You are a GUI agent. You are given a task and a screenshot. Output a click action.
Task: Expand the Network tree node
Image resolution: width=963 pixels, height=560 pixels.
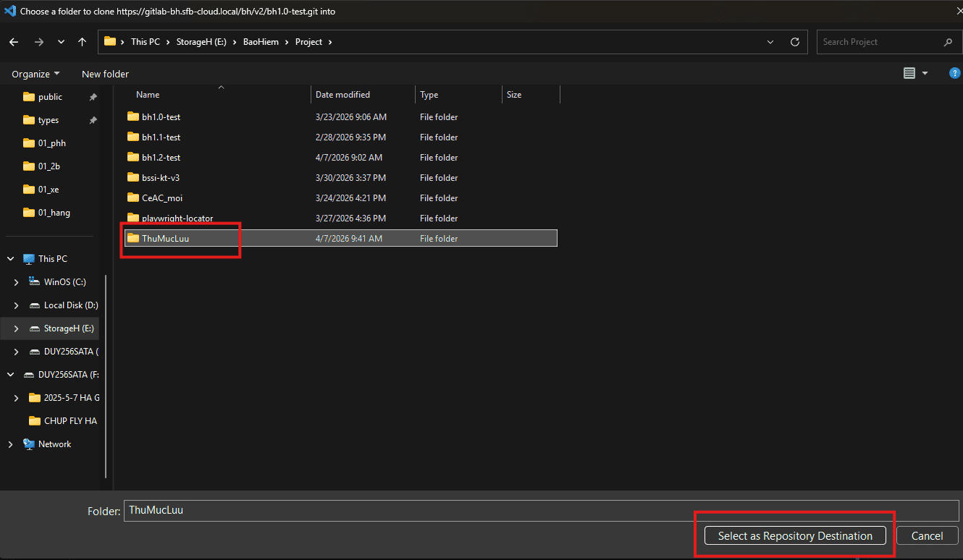pyautogui.click(x=10, y=444)
